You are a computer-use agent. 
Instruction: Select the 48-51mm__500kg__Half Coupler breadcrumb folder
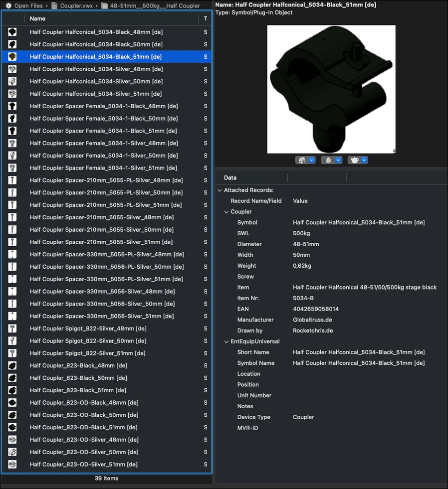coord(155,5)
